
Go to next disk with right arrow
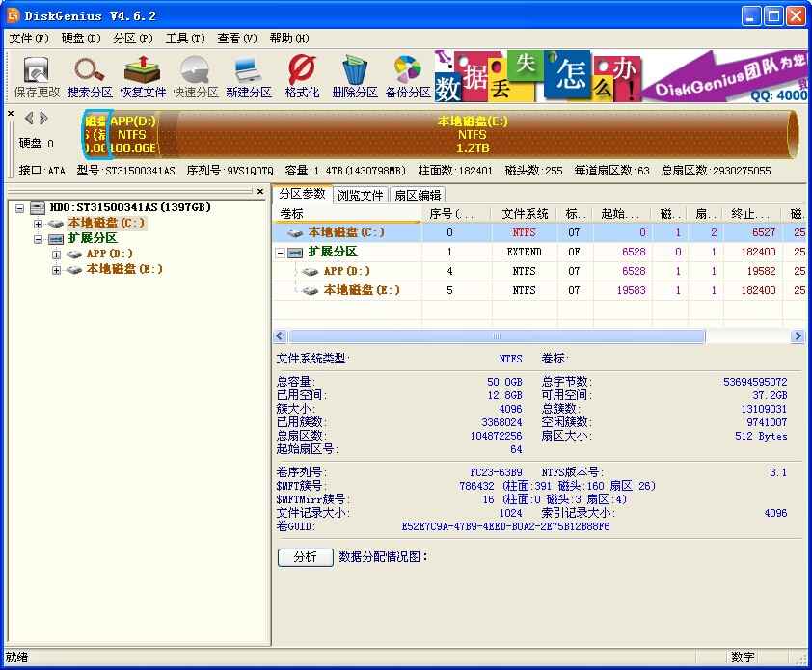point(44,119)
